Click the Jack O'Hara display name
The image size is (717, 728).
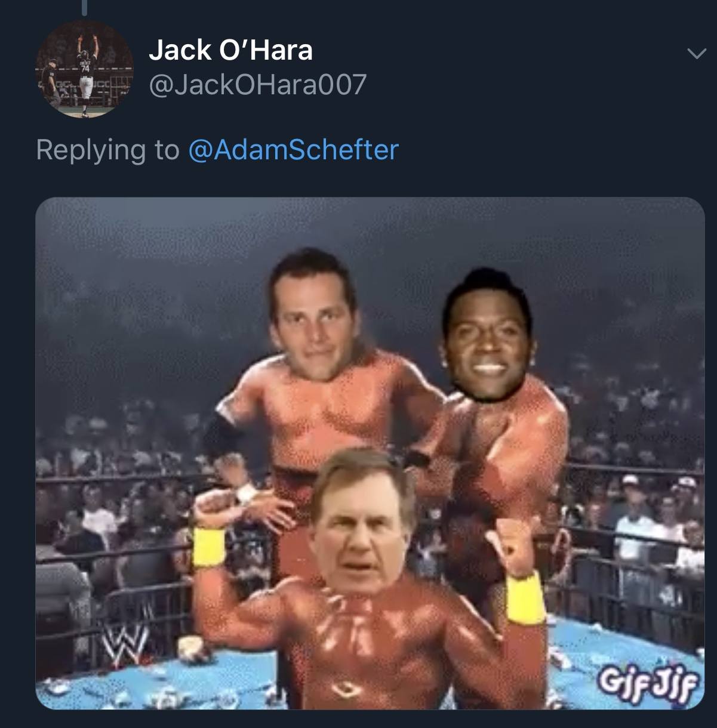pyautogui.click(x=230, y=50)
